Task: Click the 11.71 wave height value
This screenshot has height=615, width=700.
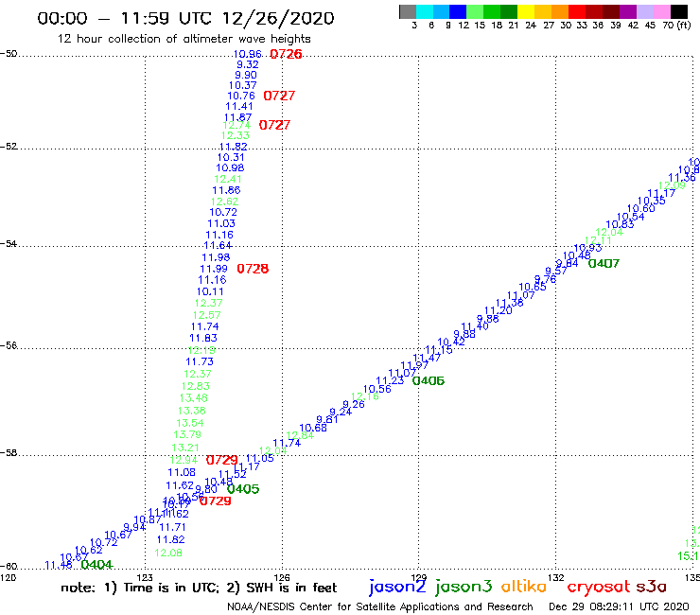Action: pos(172,527)
